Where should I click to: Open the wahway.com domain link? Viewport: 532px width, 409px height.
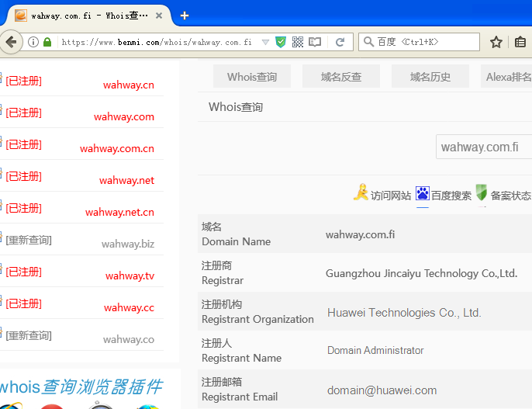124,116
